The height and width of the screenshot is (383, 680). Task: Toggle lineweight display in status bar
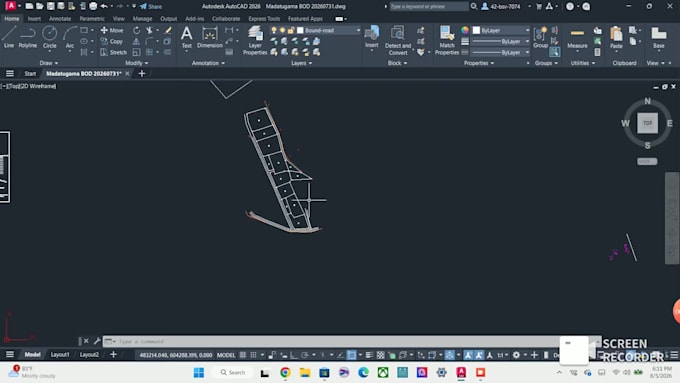(369, 355)
